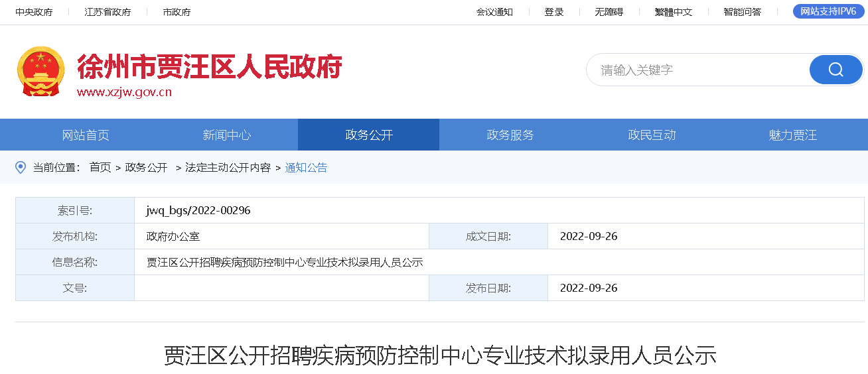
Task: Select index number jwq_bgs/2022-00296
Action: tap(198, 210)
